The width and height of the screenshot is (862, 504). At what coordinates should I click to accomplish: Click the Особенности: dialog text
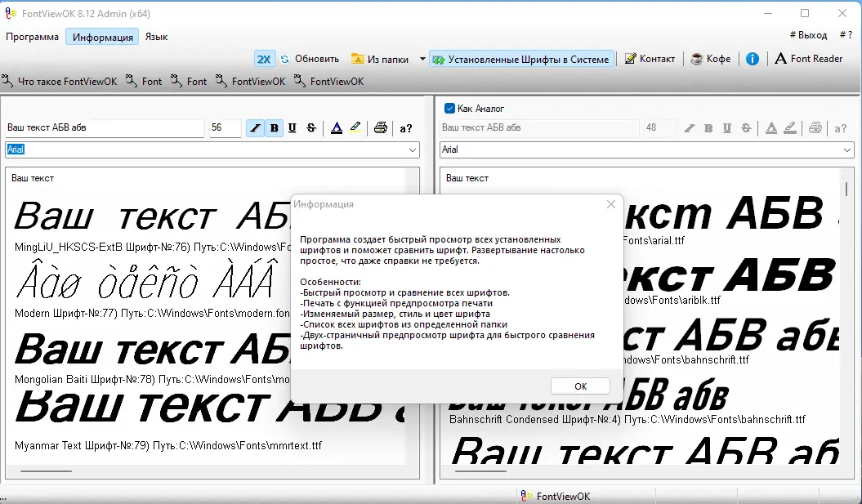tap(330, 282)
